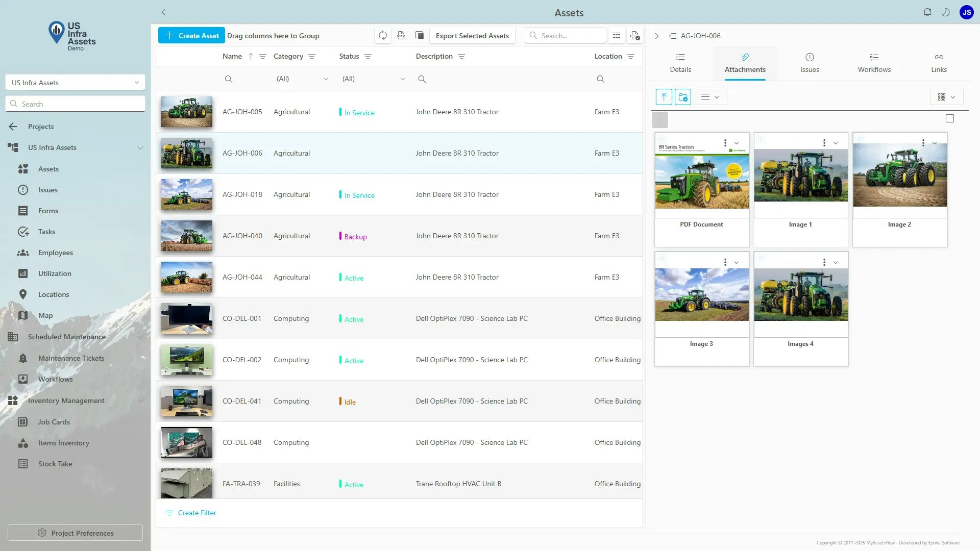Click the ascending sort arrow on Name column

tap(251, 56)
